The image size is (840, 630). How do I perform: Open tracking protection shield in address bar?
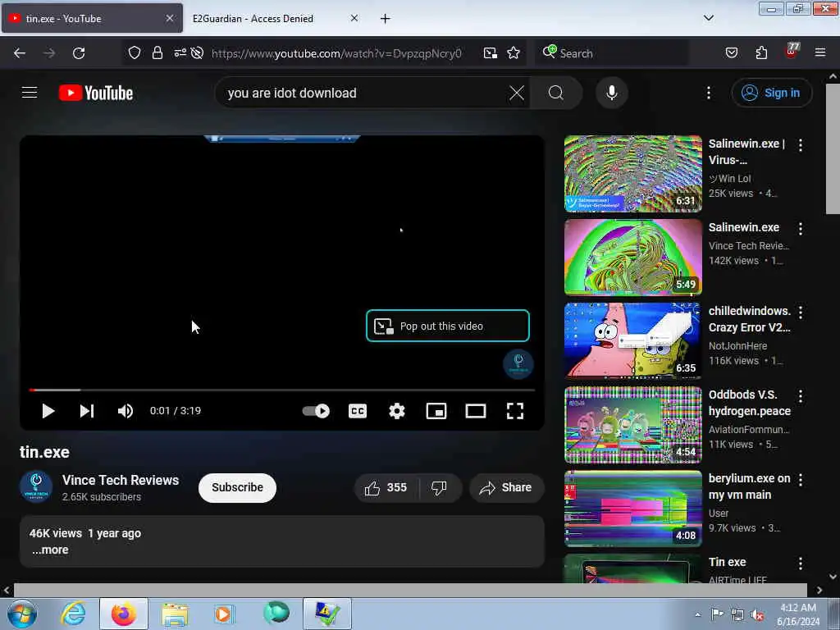(x=135, y=53)
